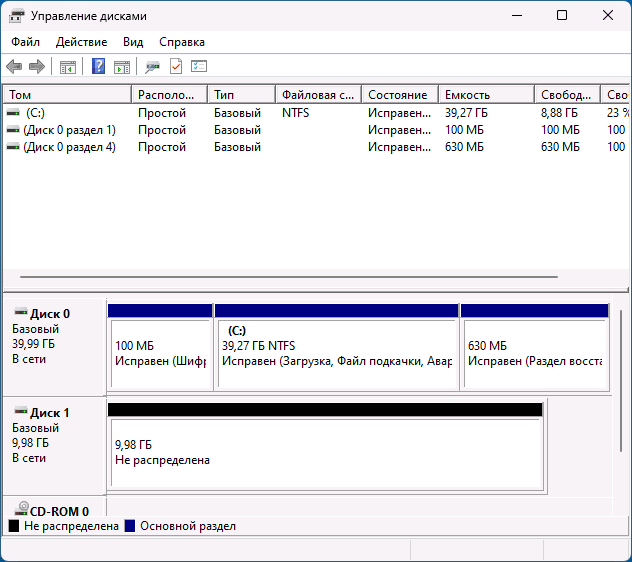The width and height of the screenshot is (632, 562).
Task: Click the Disk Management title bar icon
Action: [17, 16]
